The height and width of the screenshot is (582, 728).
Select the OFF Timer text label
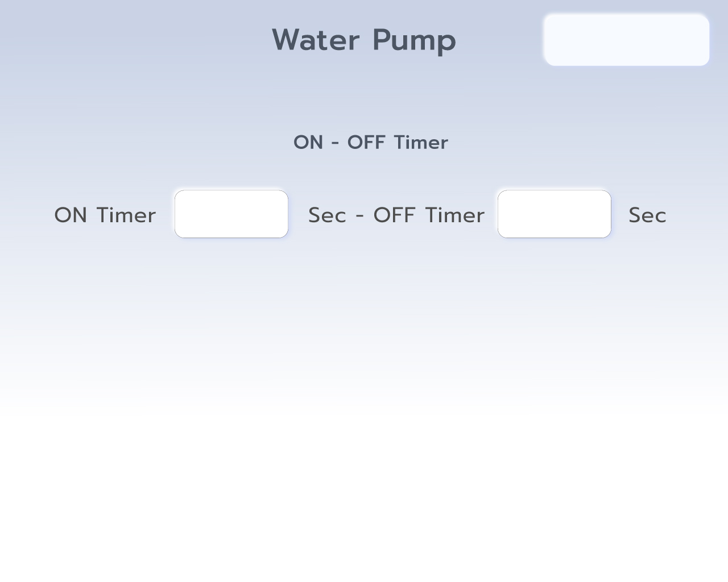click(429, 215)
